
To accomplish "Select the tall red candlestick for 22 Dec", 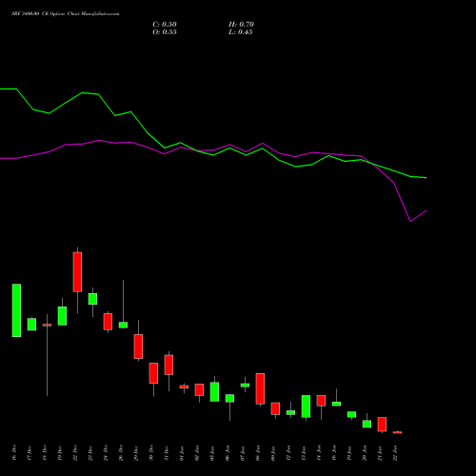I will tap(77, 272).
